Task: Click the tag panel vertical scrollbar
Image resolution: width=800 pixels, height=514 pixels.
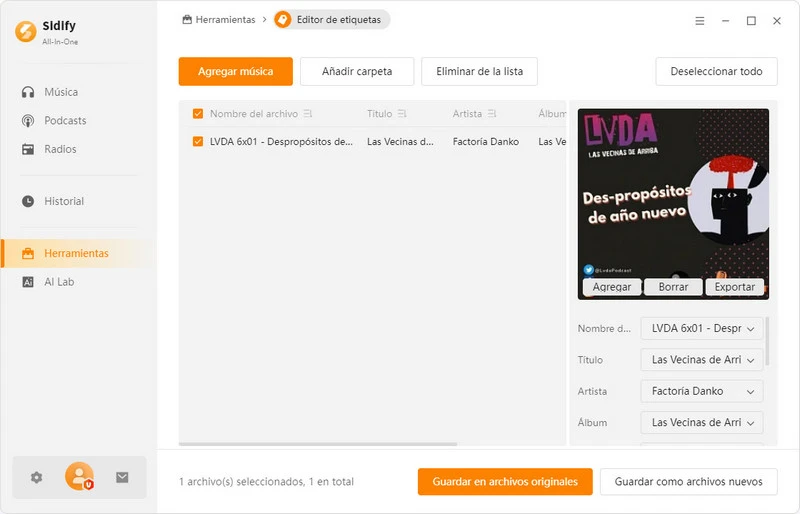Action: click(x=767, y=341)
